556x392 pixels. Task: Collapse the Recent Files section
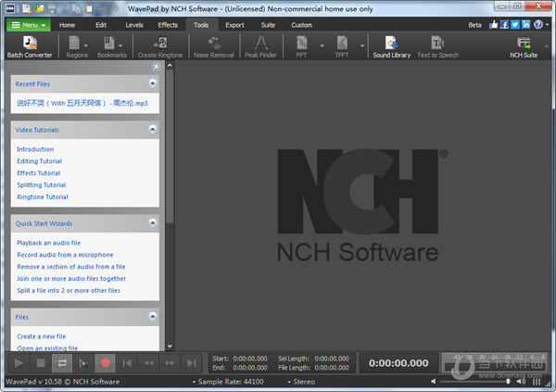[x=152, y=83]
